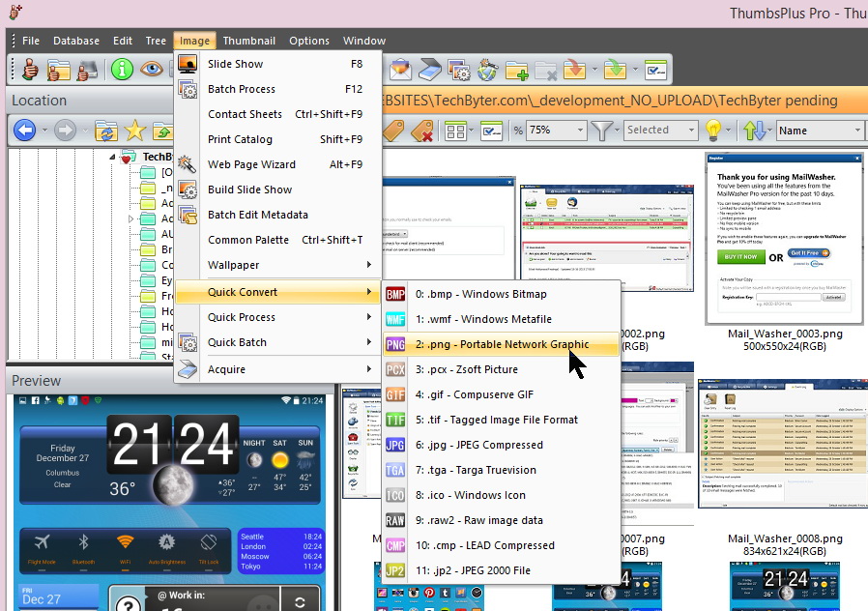Open the Selected filter combo box

[660, 131]
